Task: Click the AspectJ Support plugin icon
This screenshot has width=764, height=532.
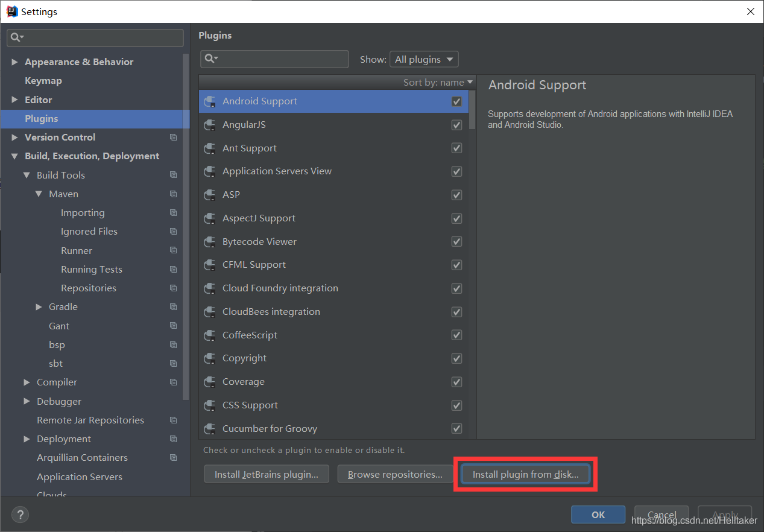Action: [210, 218]
